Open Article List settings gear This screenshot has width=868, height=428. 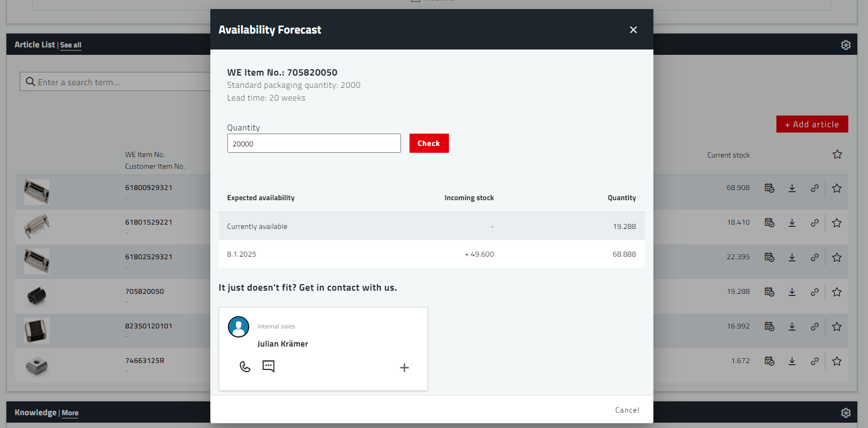[846, 45]
